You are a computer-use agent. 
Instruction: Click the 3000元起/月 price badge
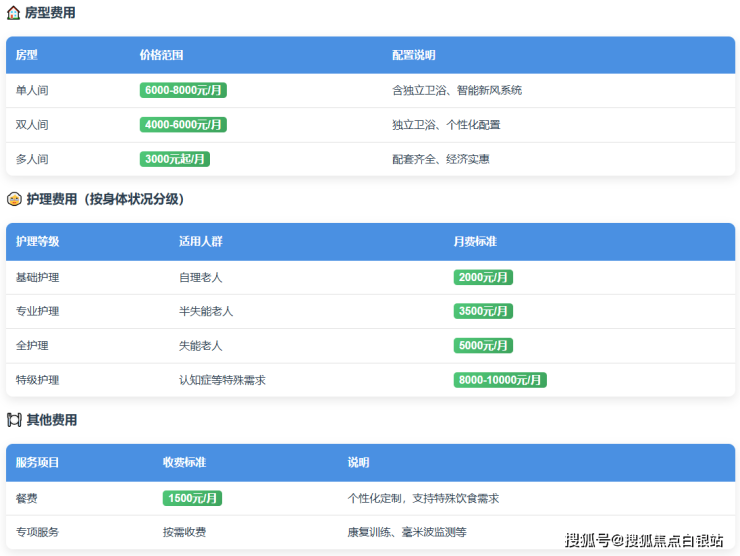[x=175, y=159]
